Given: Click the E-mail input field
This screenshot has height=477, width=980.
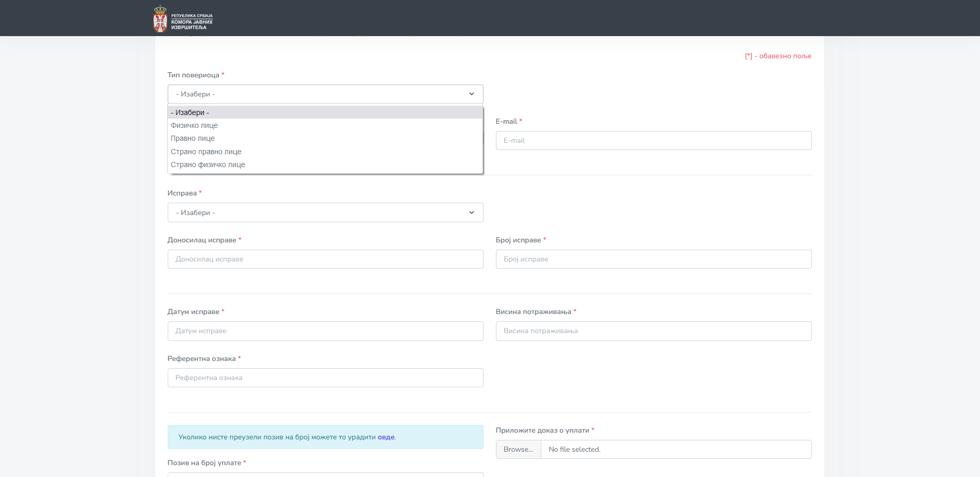Looking at the screenshot, I should (x=653, y=141).
